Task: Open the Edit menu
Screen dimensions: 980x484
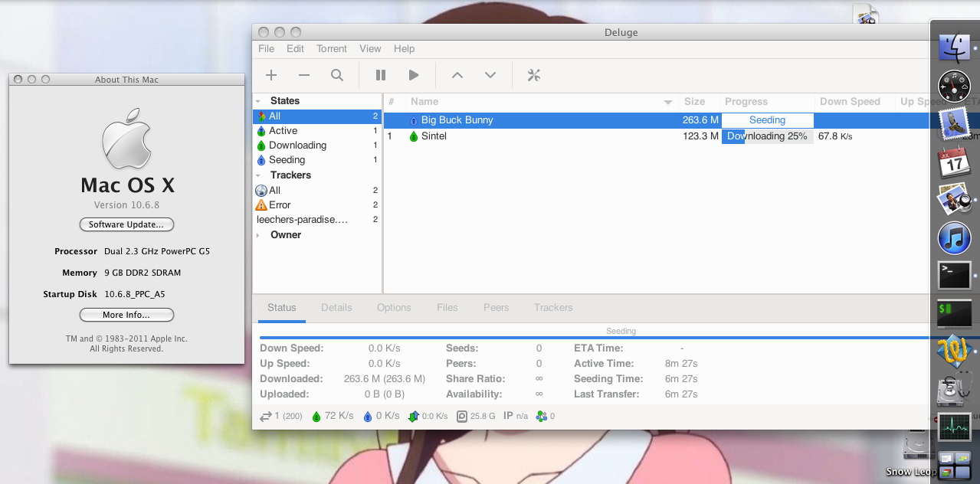Action: [295, 48]
